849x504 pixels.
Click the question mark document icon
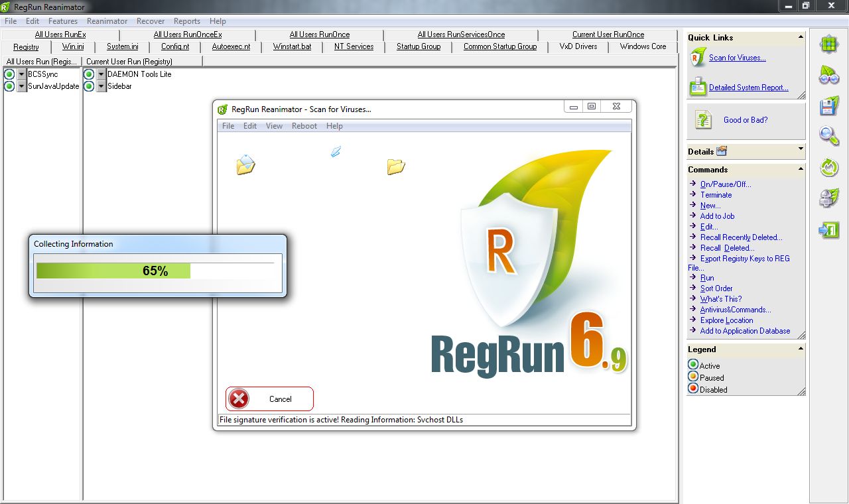703,120
